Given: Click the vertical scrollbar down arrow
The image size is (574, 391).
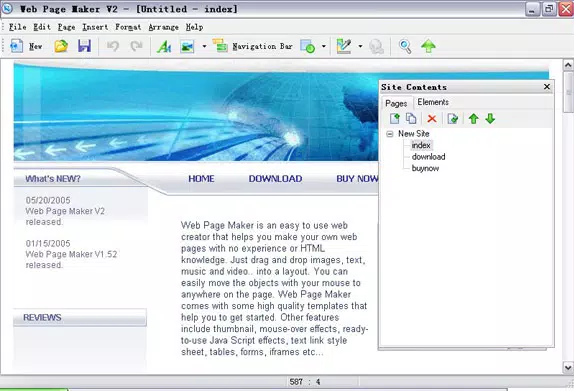Looking at the screenshot, I should [568, 367].
